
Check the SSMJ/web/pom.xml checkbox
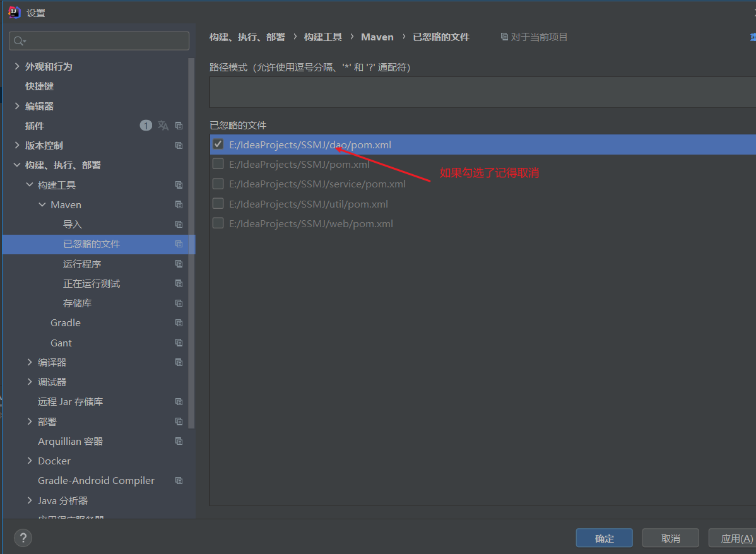pyautogui.click(x=218, y=223)
